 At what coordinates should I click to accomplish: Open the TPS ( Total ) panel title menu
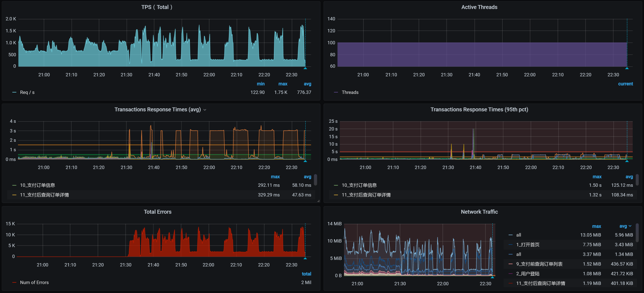pos(157,7)
